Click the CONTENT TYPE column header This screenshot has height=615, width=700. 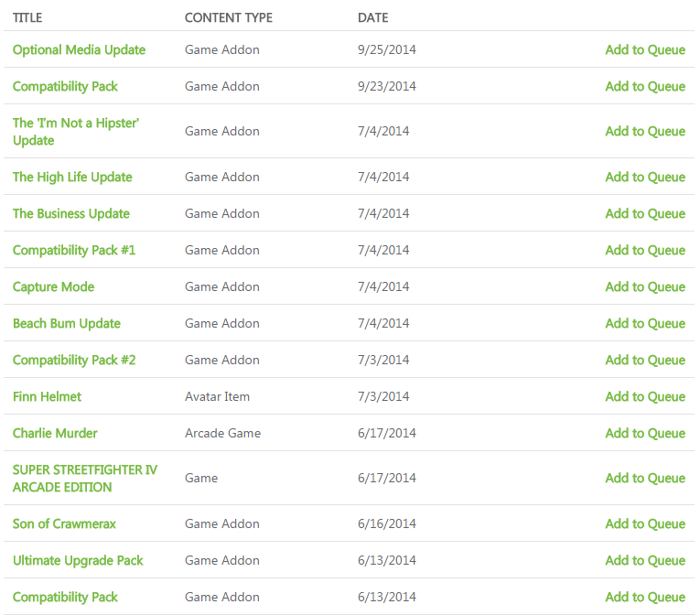[x=229, y=18]
